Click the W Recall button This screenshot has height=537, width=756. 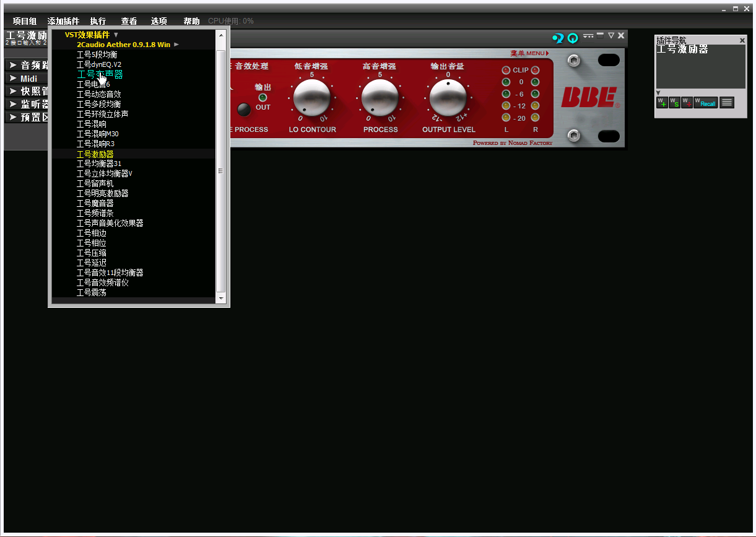point(705,102)
